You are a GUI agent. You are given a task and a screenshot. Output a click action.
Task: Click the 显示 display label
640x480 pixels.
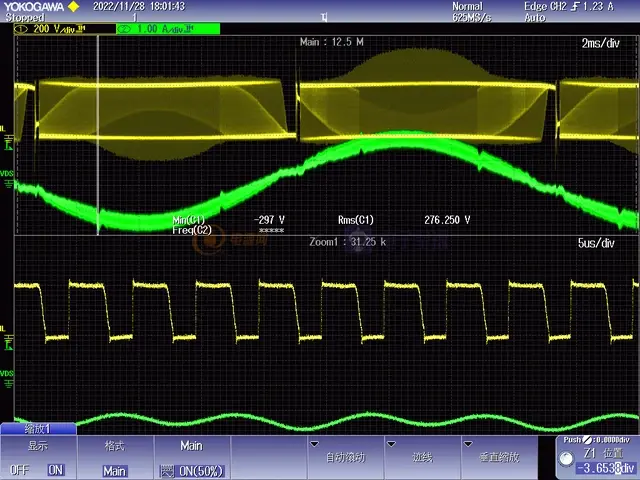pyautogui.click(x=38, y=446)
